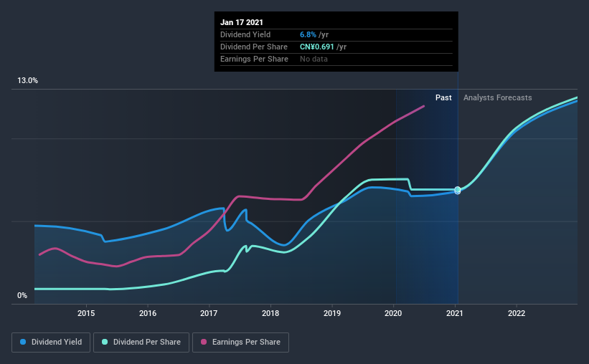
Task: Click the 2019 x-axis label
Action: pos(332,313)
